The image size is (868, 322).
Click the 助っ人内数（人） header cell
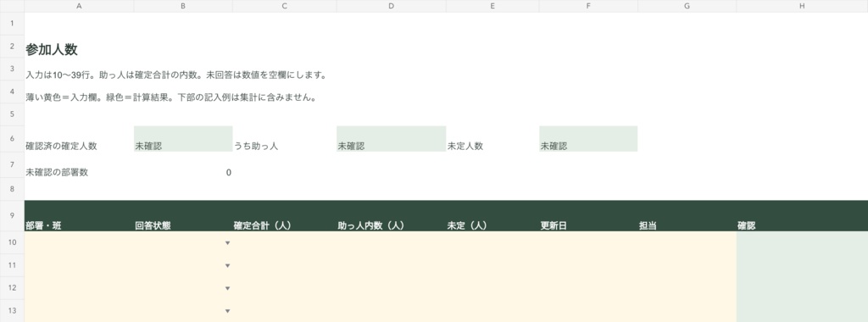tap(392, 216)
